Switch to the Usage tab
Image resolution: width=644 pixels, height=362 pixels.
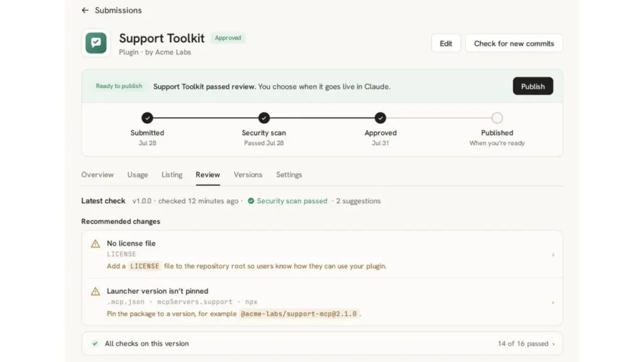(x=138, y=174)
